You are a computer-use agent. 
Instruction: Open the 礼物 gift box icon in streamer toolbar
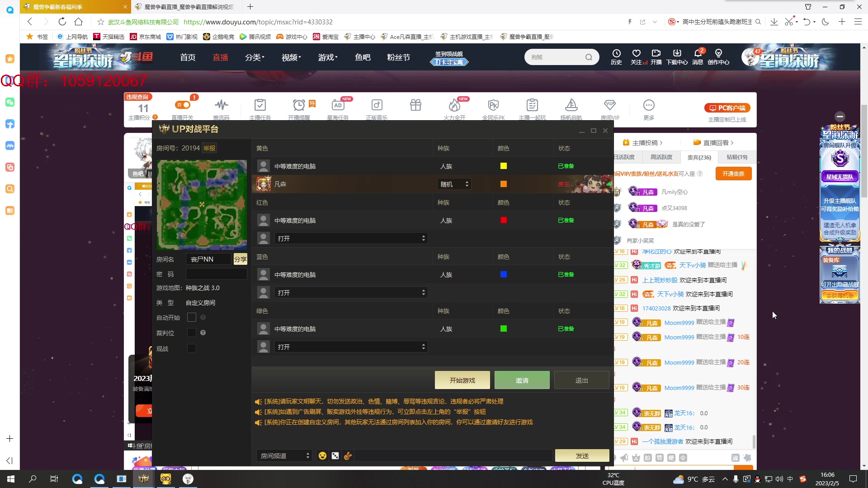[415, 105]
